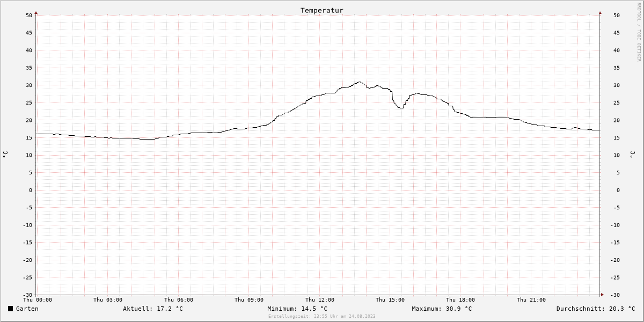Screen dimensions: 644x322
Task: Click the temperature curve's highest peak
Action: (360, 82)
